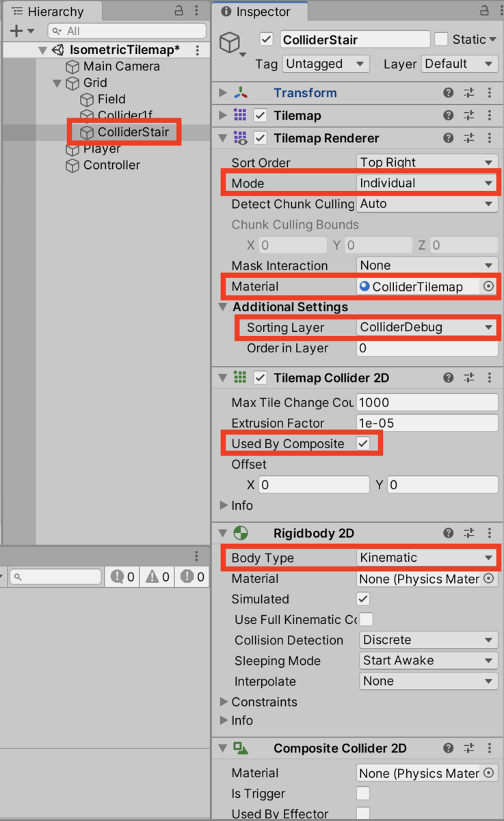
Task: Open Transform component context menu
Action: tap(490, 93)
